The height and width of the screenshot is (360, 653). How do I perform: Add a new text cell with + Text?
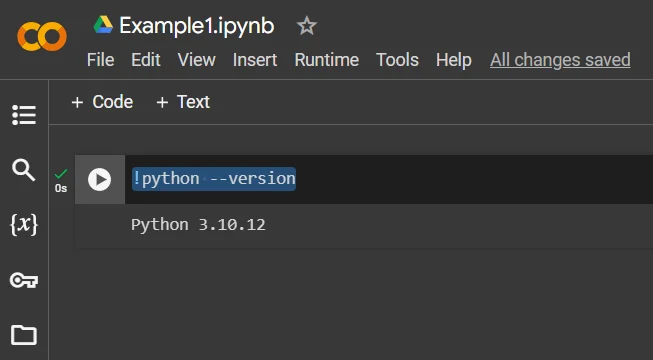click(183, 102)
